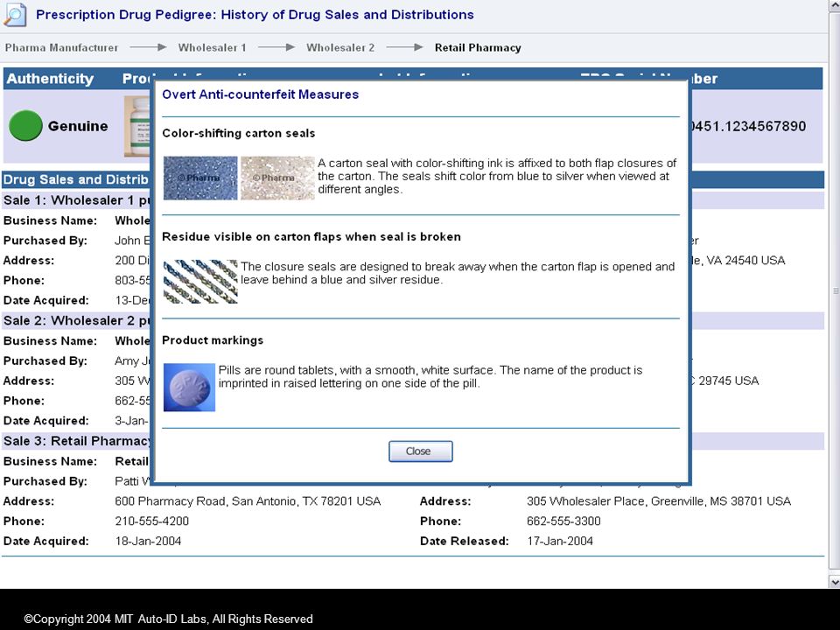The width and height of the screenshot is (840, 630).
Task: Click the Authenticity column header
Action: [50, 79]
